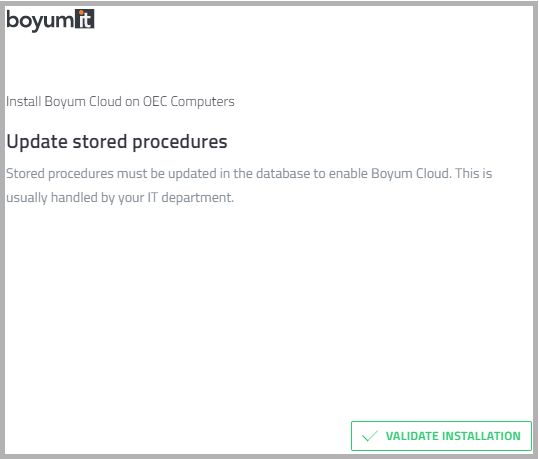Click the green checkmark icon

(x=370, y=436)
